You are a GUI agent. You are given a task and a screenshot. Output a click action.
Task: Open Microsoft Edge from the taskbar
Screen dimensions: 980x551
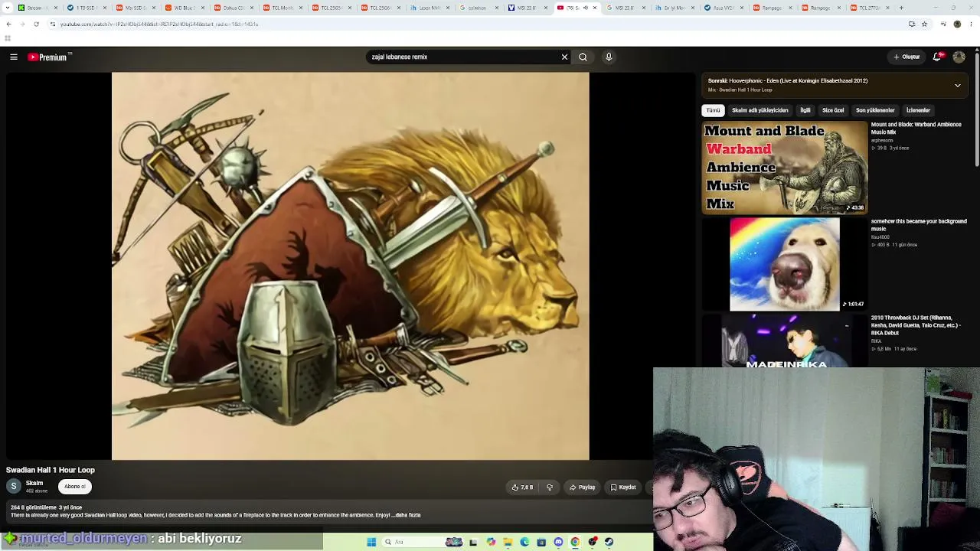click(x=524, y=542)
